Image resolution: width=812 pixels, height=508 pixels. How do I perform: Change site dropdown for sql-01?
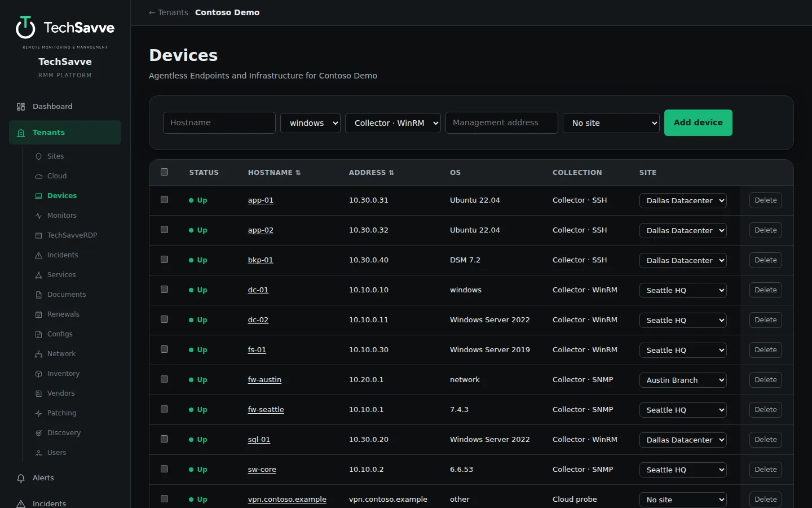coord(683,440)
